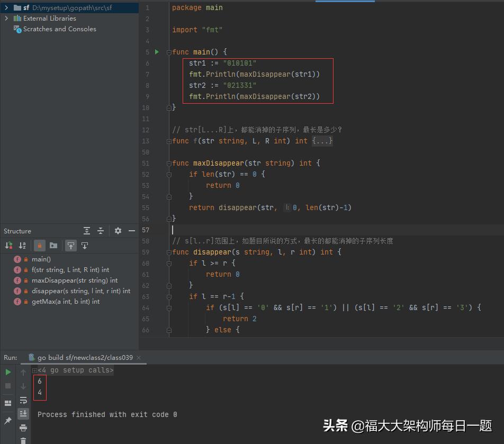
Task: Expand the '4 go setup calls' fold
Action: coord(35,370)
